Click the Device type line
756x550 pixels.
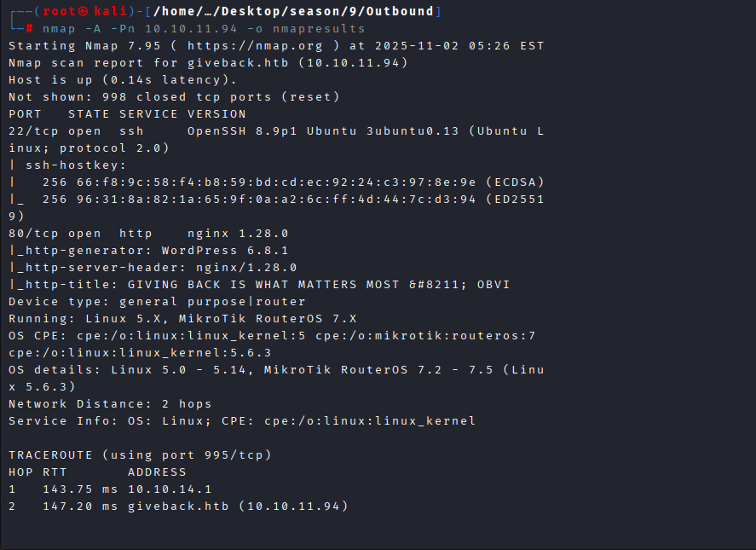coord(157,301)
